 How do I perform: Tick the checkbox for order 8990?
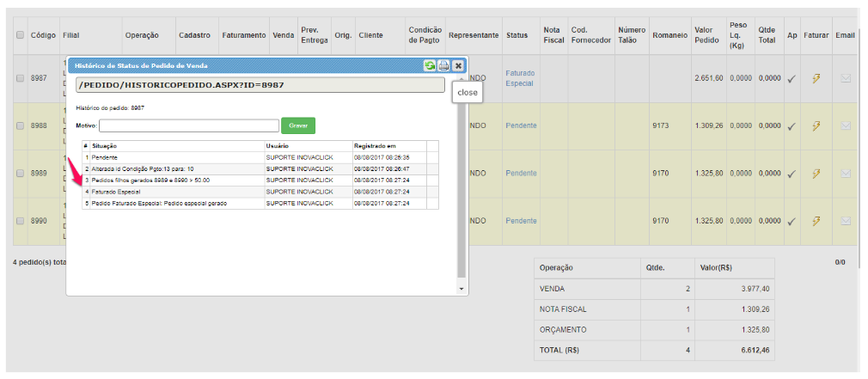[x=20, y=221]
